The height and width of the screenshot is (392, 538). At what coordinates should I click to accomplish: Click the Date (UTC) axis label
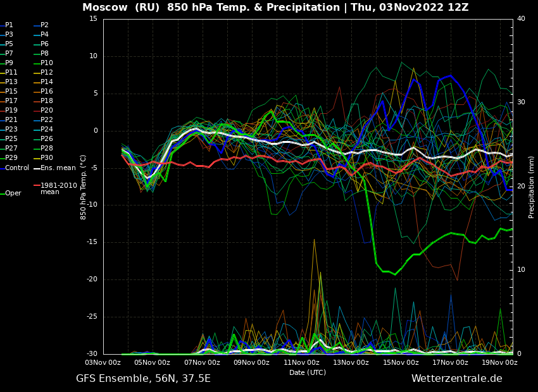pyautogui.click(x=308, y=372)
